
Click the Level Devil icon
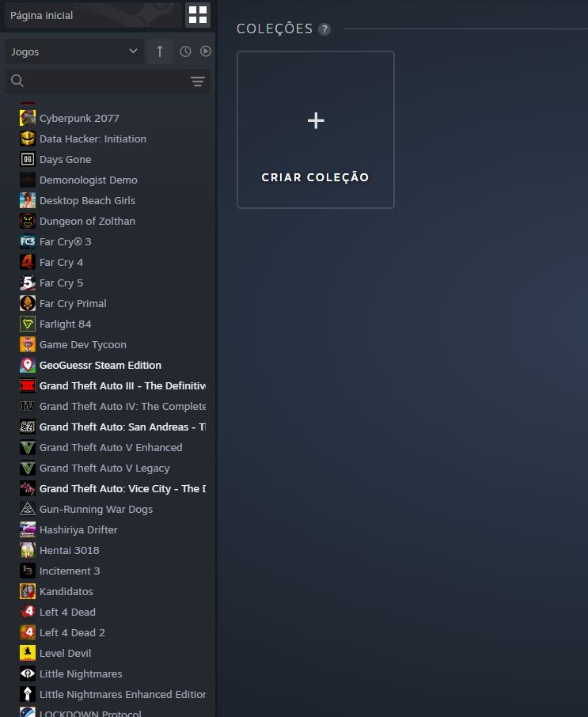28,653
